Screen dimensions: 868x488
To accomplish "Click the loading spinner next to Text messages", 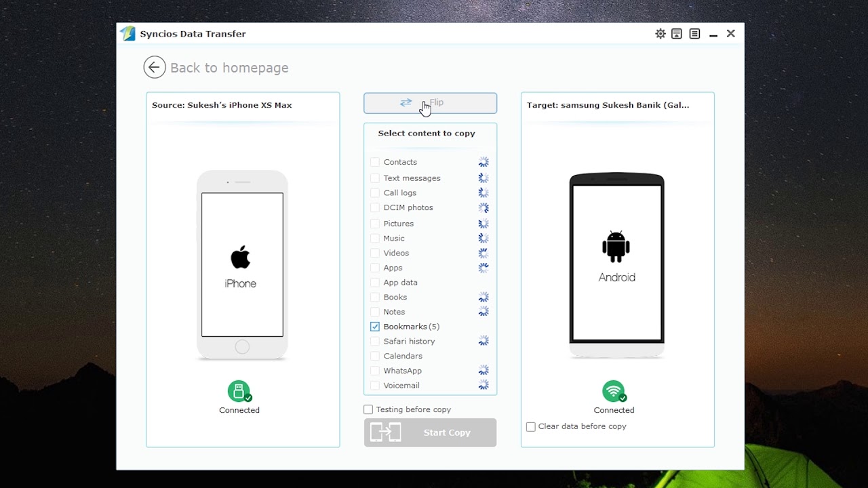I will [484, 178].
